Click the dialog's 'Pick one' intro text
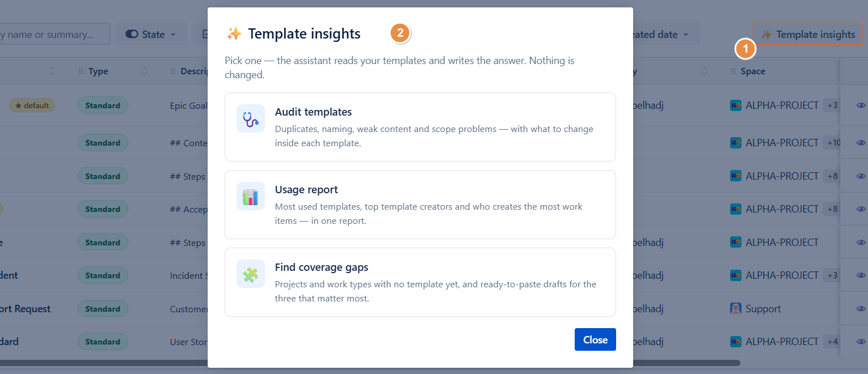 click(x=399, y=67)
